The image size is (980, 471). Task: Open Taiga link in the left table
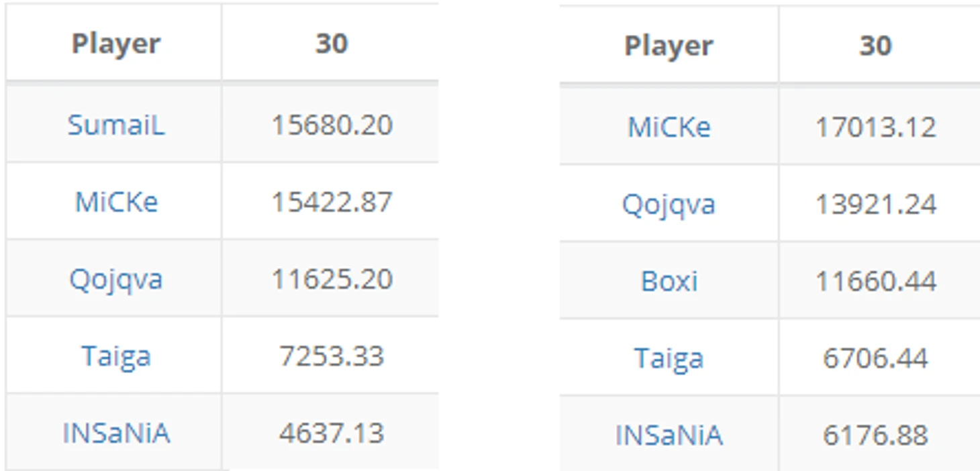click(115, 356)
